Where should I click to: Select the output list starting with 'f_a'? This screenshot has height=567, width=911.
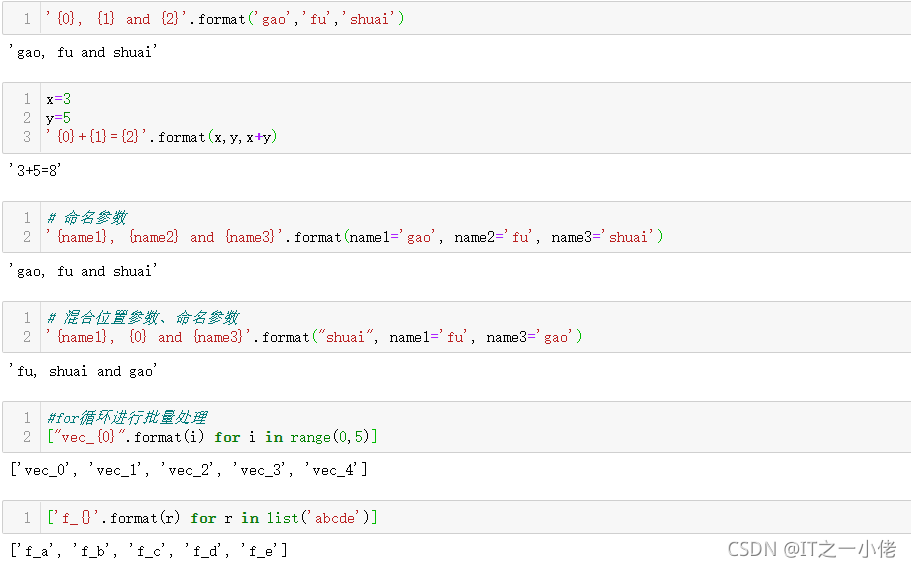point(149,550)
